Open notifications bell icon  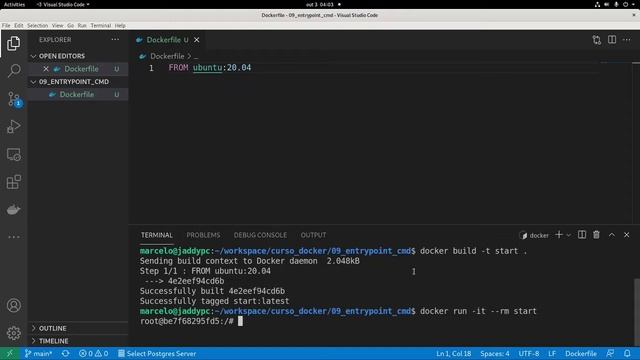(627, 353)
